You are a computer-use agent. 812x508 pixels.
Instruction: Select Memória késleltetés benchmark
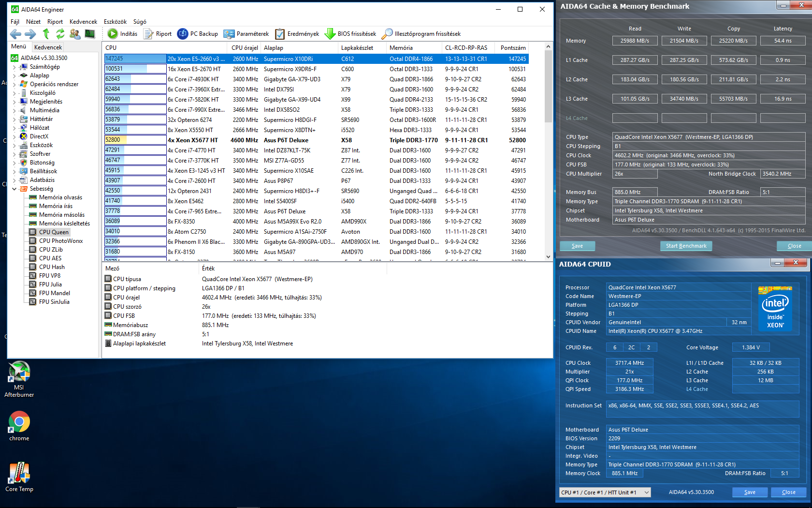[64, 224]
